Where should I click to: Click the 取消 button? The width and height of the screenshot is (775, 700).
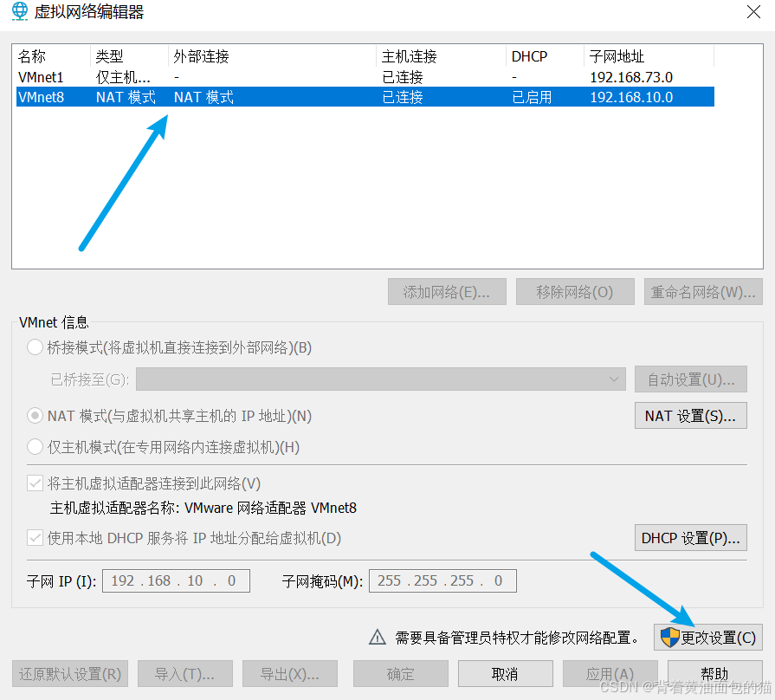click(505, 673)
